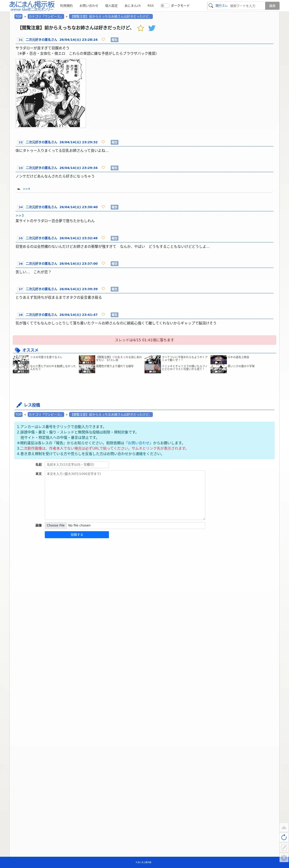Like post 4 with the heart icon
The width and height of the screenshot is (289, 868).
pos(103,207)
